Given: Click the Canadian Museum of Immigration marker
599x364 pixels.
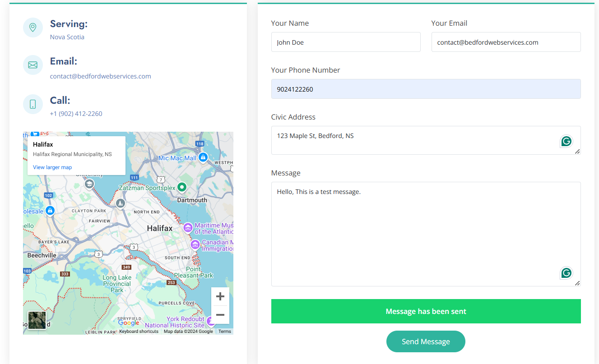Looking at the screenshot, I should click(x=195, y=244).
